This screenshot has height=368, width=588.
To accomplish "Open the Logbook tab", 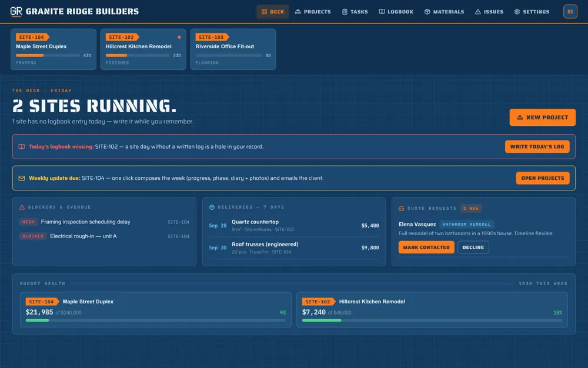I will point(396,12).
